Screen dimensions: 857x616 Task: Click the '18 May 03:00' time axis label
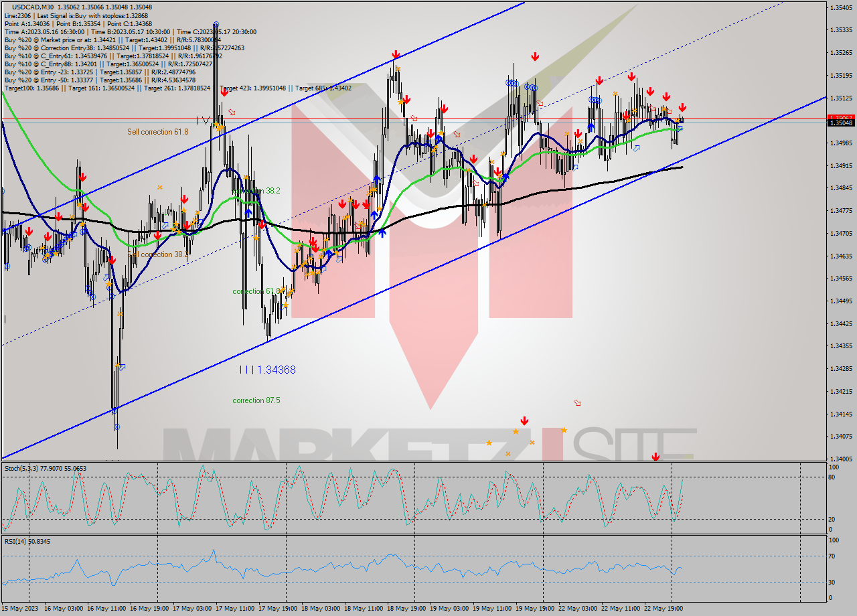(321, 609)
